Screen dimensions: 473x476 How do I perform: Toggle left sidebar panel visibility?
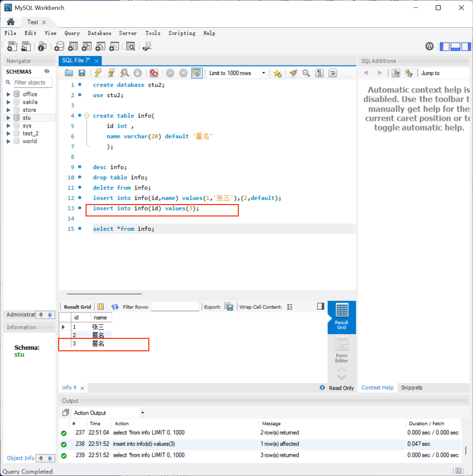pos(445,47)
